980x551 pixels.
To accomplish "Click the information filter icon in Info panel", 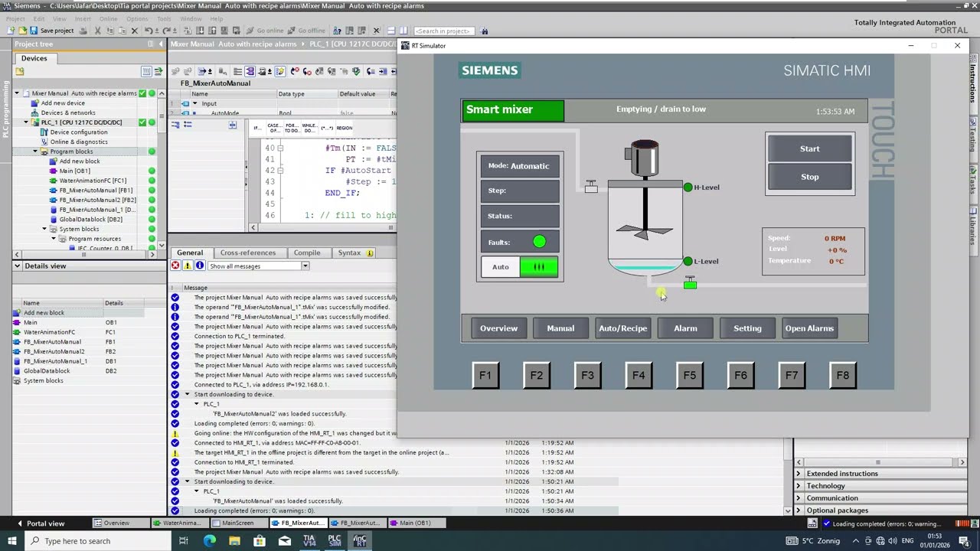I will pos(200,266).
